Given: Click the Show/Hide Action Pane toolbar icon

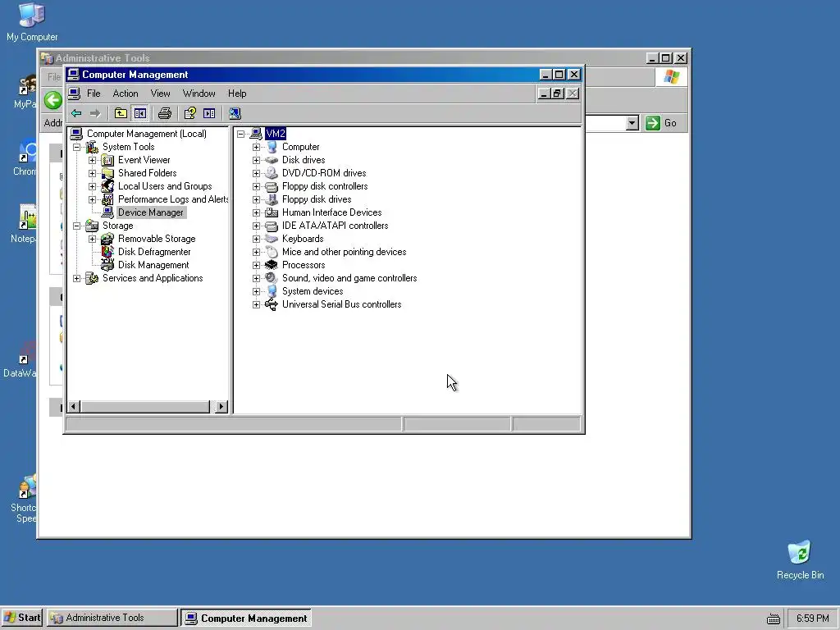Looking at the screenshot, I should (x=209, y=113).
